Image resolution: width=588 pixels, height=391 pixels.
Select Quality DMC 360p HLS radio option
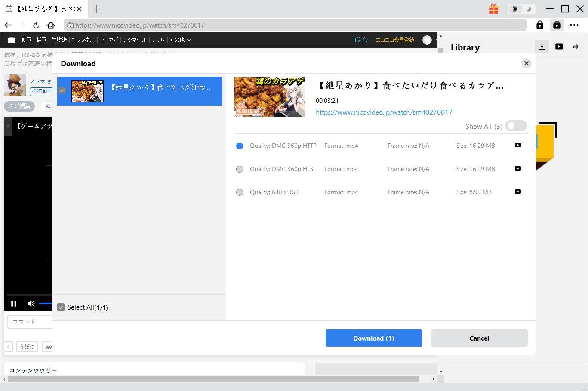click(x=240, y=169)
